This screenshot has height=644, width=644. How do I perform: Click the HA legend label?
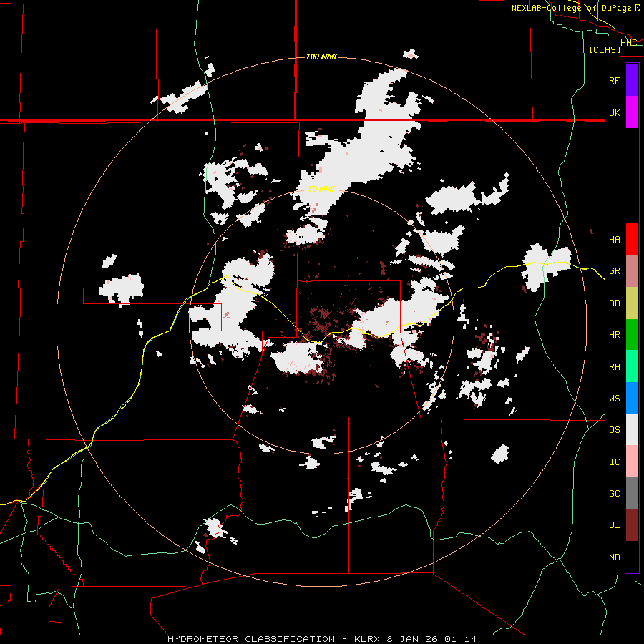(x=614, y=240)
